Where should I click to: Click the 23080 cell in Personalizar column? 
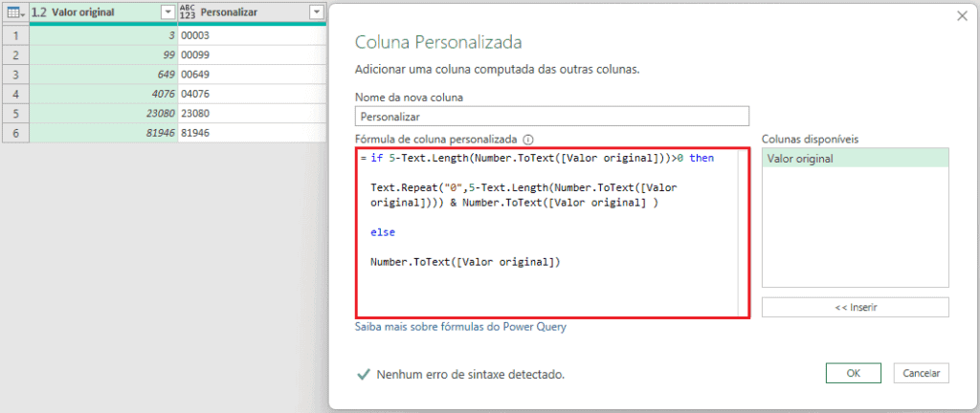pyautogui.click(x=252, y=114)
